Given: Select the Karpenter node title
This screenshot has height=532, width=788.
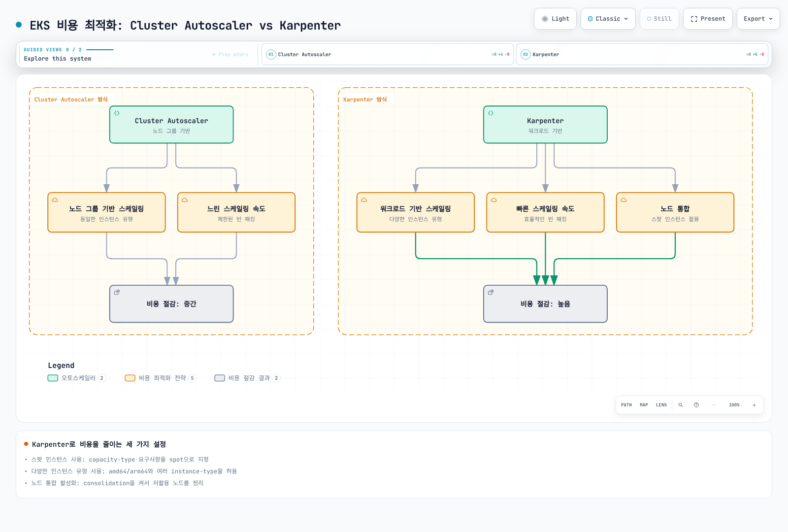Looking at the screenshot, I should click(545, 121).
